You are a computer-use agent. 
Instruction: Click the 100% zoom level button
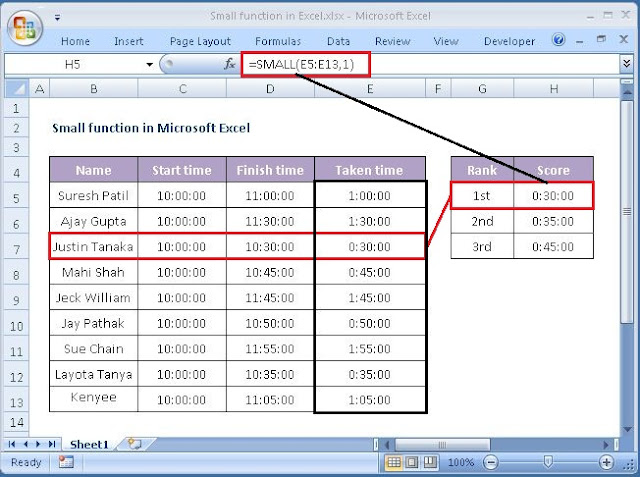(461, 462)
